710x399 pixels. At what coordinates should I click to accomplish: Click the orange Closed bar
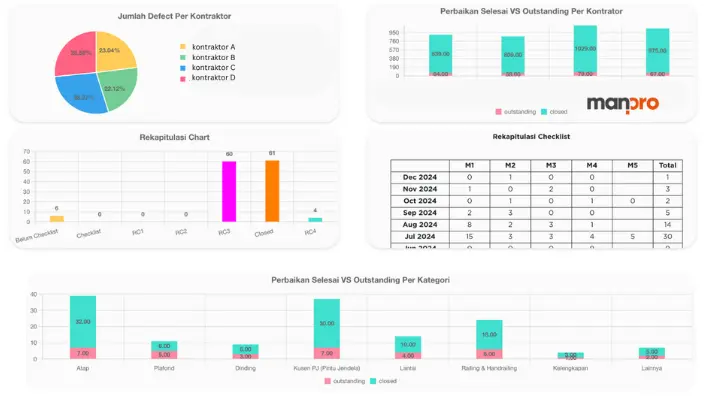[272, 191]
